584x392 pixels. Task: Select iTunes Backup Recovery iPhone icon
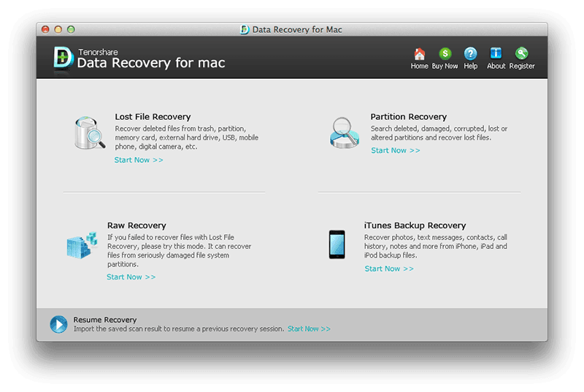(x=337, y=245)
